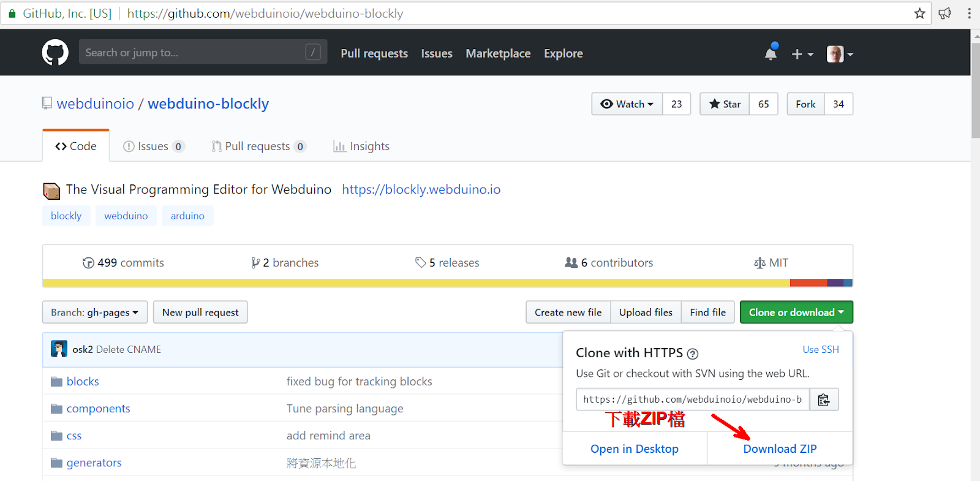
Task: Click the megaphone extension icon
Action: coord(945,13)
